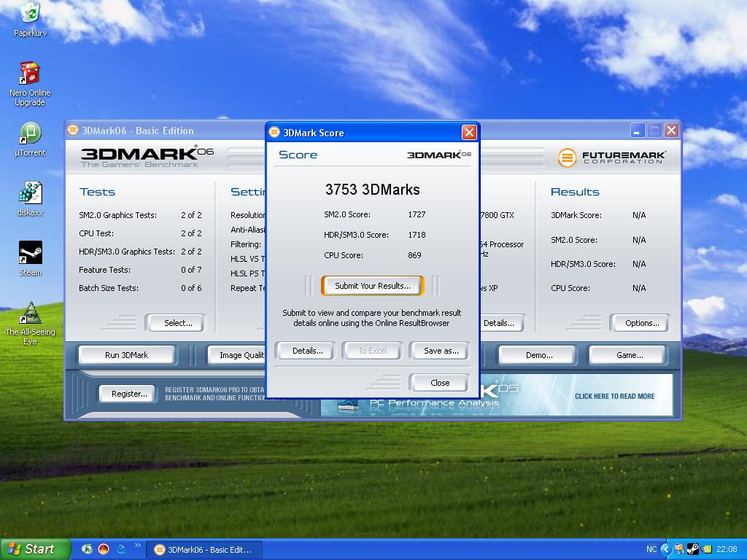Close the score dialog with the Close button
The image size is (747, 560).
point(439,383)
